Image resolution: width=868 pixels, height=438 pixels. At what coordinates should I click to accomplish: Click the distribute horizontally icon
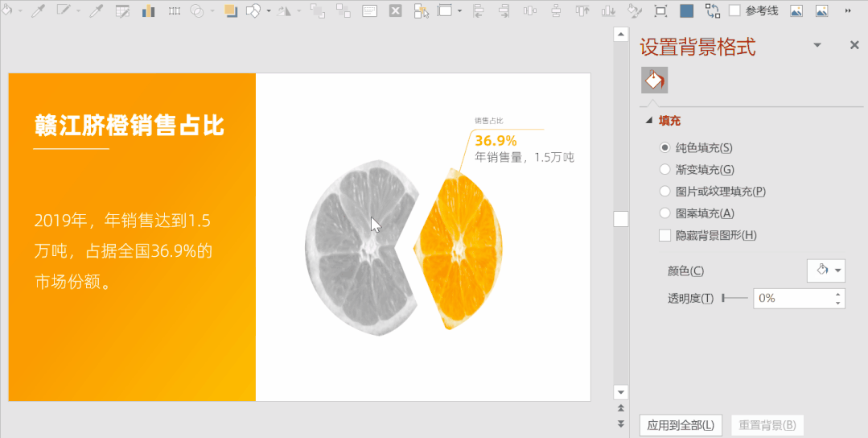530,10
